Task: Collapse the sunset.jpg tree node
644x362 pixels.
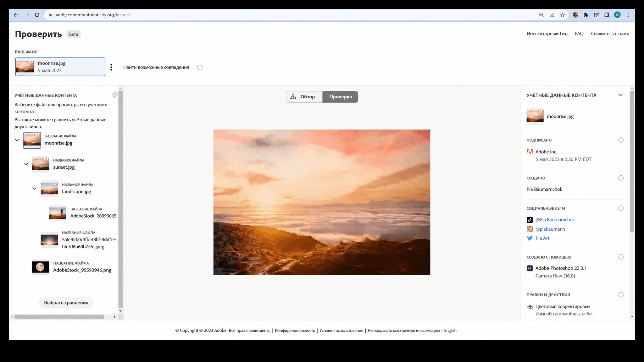Action: point(26,164)
